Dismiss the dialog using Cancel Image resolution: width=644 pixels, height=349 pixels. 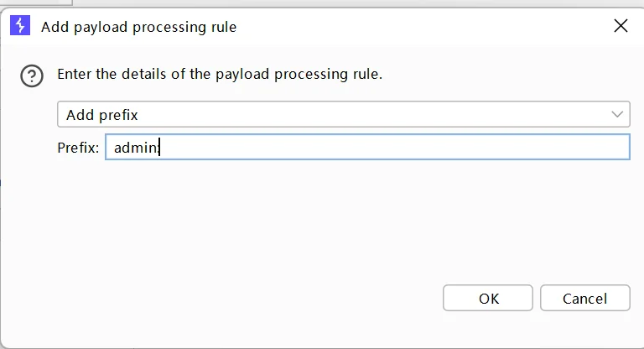[x=584, y=299]
